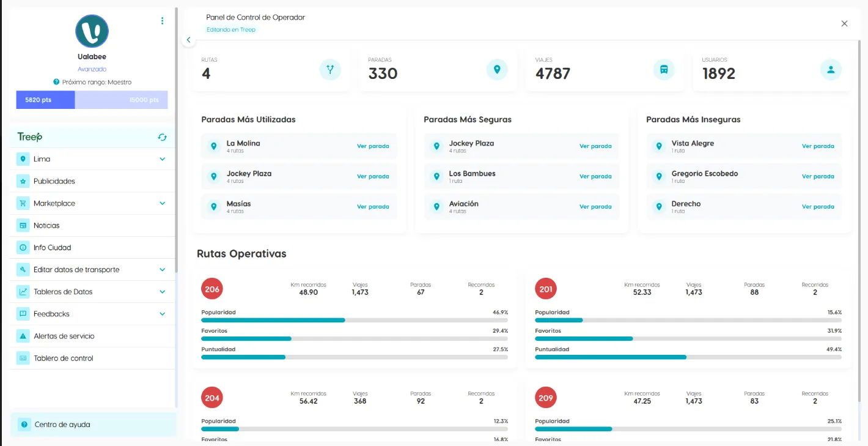This screenshot has width=868, height=446.
Task: Open the Centro de ayuda button
Action: (x=62, y=425)
